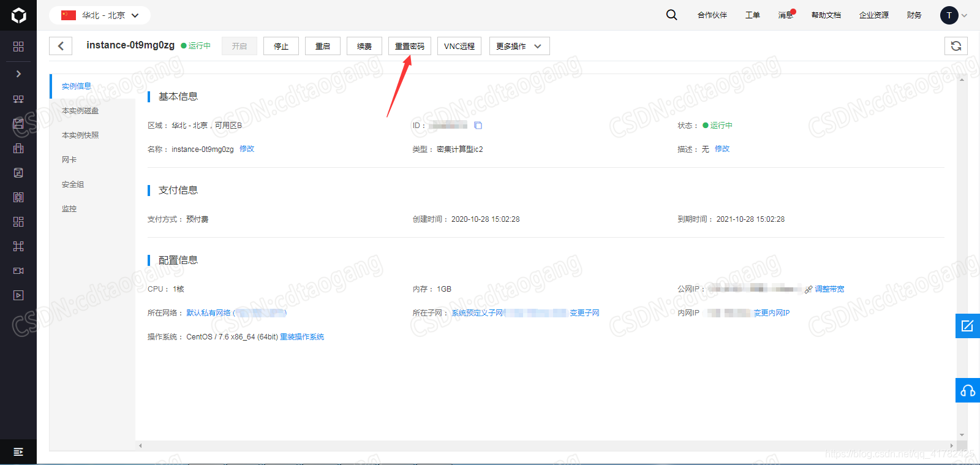Open the connected-nodes icon in sidebar
980x465 pixels.
point(18,246)
